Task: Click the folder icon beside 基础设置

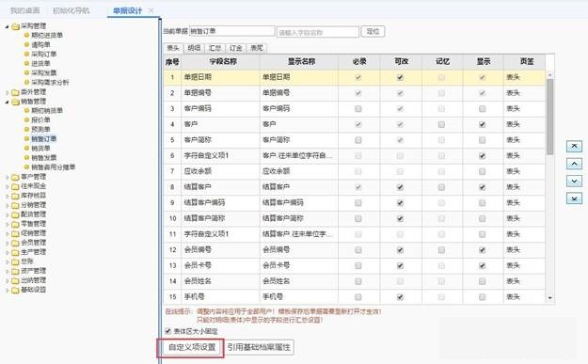Action: (x=15, y=290)
